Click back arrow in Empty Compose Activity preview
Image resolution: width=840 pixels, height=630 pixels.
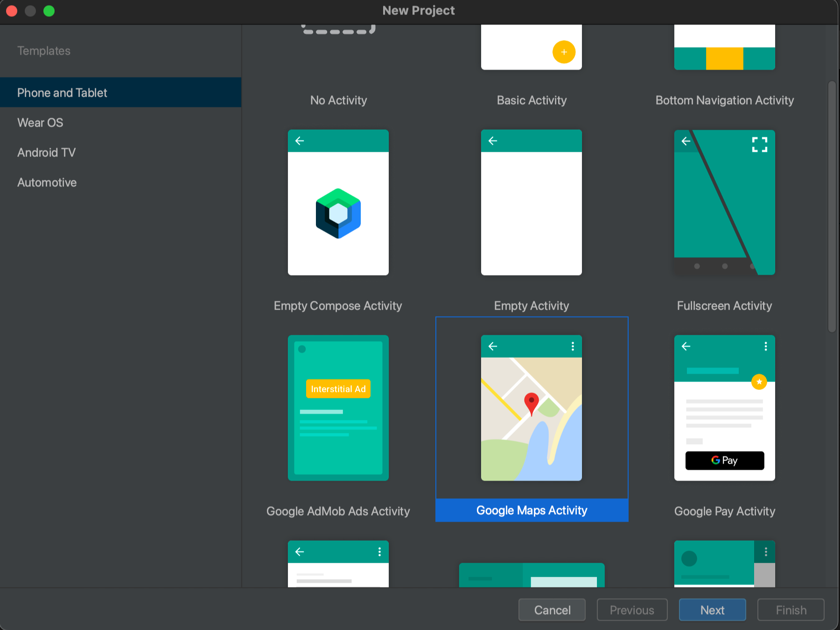tap(300, 141)
